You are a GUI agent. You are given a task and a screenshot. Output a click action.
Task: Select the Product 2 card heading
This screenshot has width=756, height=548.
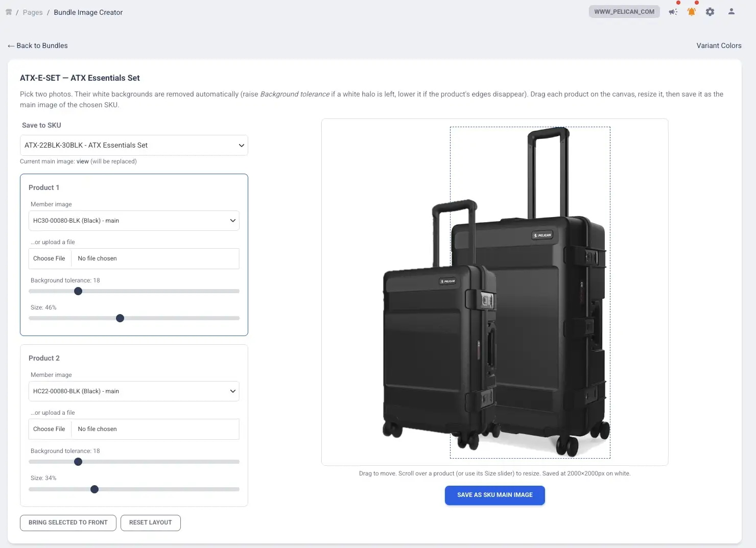pyautogui.click(x=44, y=358)
